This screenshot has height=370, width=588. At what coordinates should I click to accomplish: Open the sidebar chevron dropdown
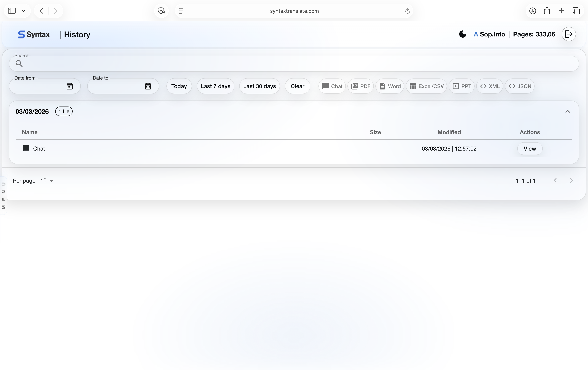pyautogui.click(x=24, y=11)
